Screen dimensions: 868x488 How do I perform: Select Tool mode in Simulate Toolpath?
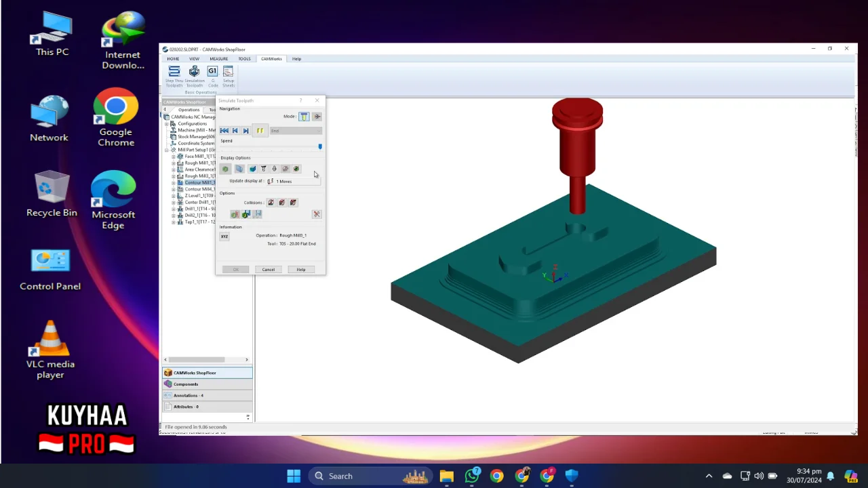click(304, 117)
